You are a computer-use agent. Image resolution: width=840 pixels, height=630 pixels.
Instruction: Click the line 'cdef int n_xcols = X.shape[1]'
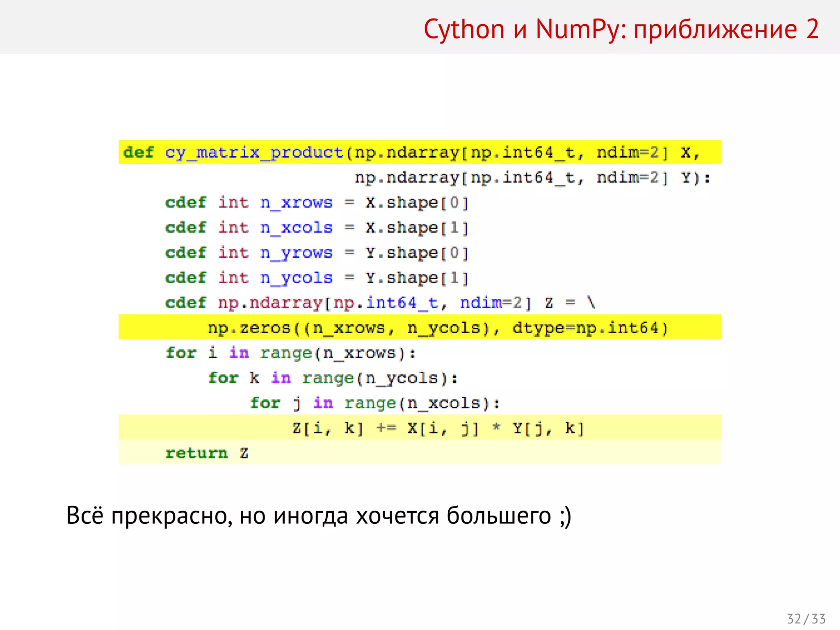click(317, 228)
